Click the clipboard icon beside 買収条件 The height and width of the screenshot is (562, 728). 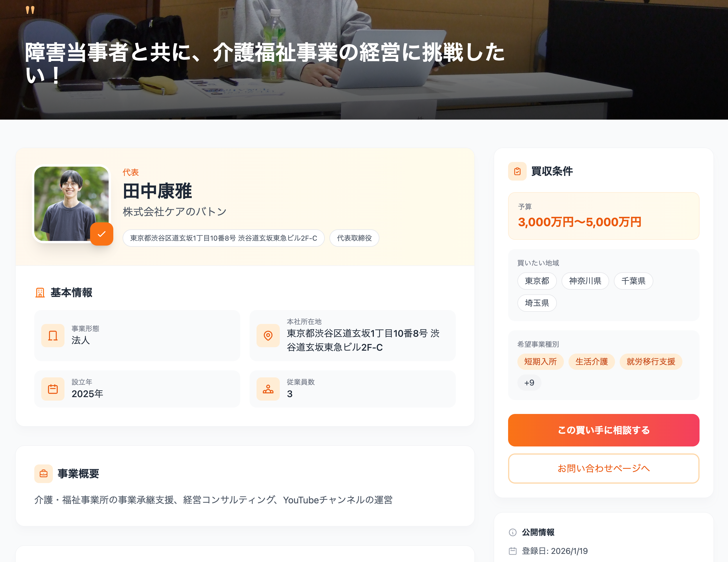click(x=517, y=171)
